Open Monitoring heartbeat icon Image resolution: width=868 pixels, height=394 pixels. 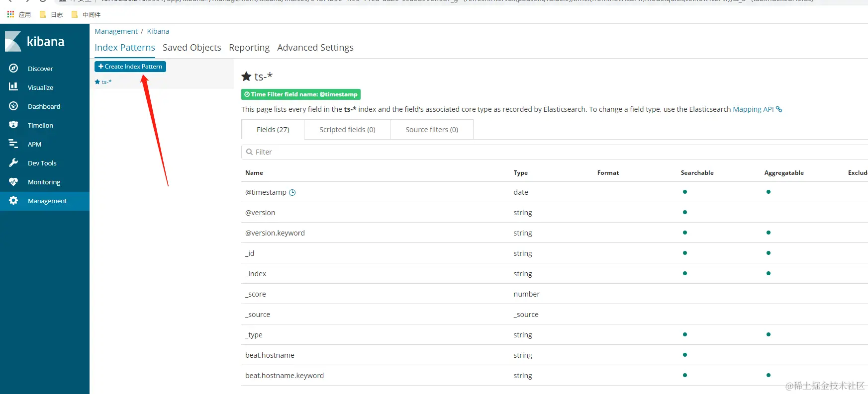(13, 181)
